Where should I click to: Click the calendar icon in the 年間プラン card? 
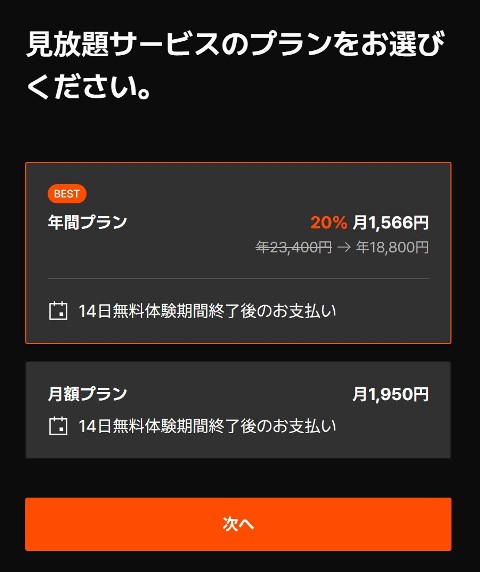(58, 311)
